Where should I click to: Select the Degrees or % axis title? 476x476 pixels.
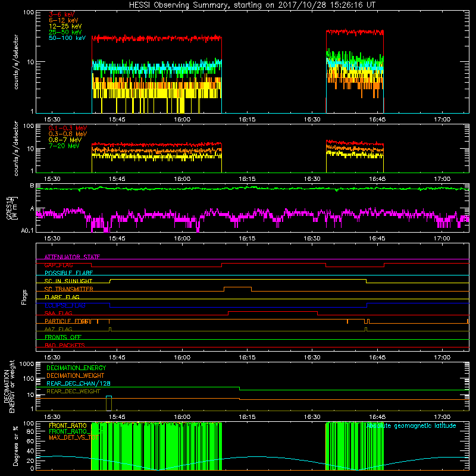click(x=15, y=446)
